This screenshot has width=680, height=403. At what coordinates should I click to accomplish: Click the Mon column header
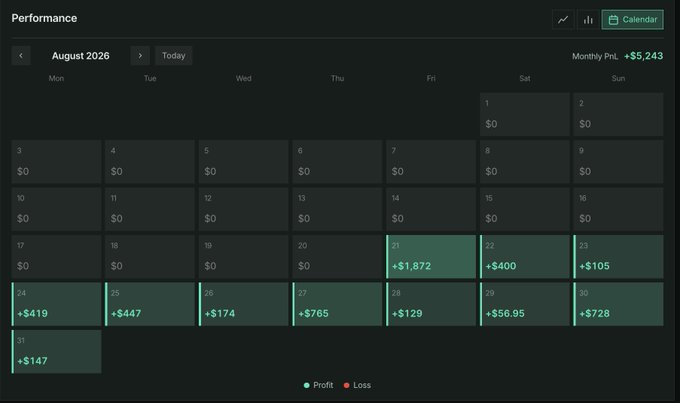click(56, 79)
